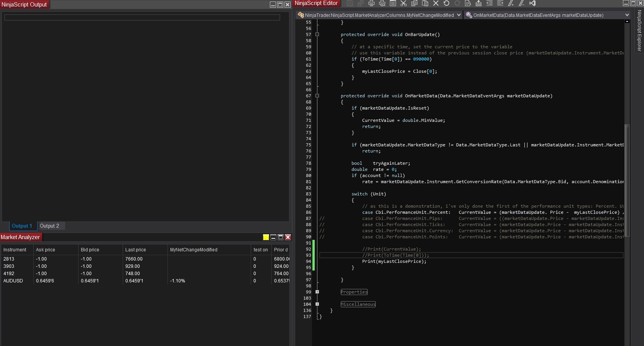Click the Paste clipboard icon

pos(425,3)
